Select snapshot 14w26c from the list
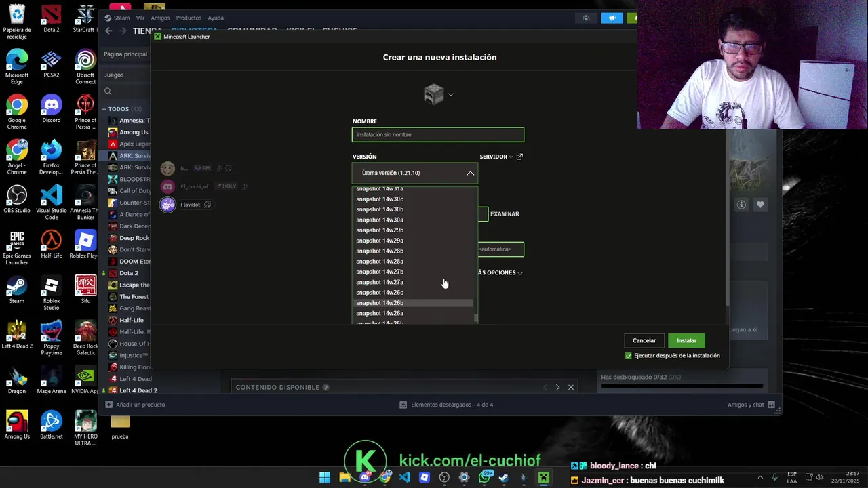 [x=412, y=293]
